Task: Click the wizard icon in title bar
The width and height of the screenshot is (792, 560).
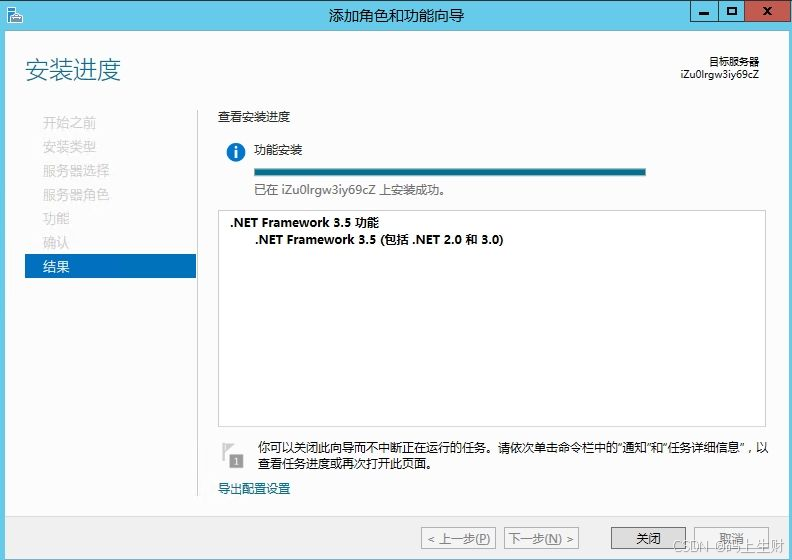Action: click(x=15, y=15)
